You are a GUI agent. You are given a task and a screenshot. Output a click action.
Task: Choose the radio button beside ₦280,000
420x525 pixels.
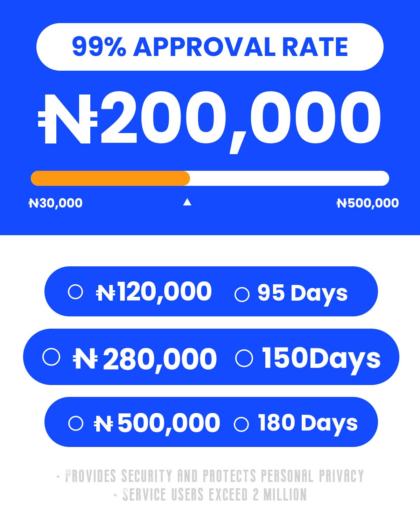[51, 357]
